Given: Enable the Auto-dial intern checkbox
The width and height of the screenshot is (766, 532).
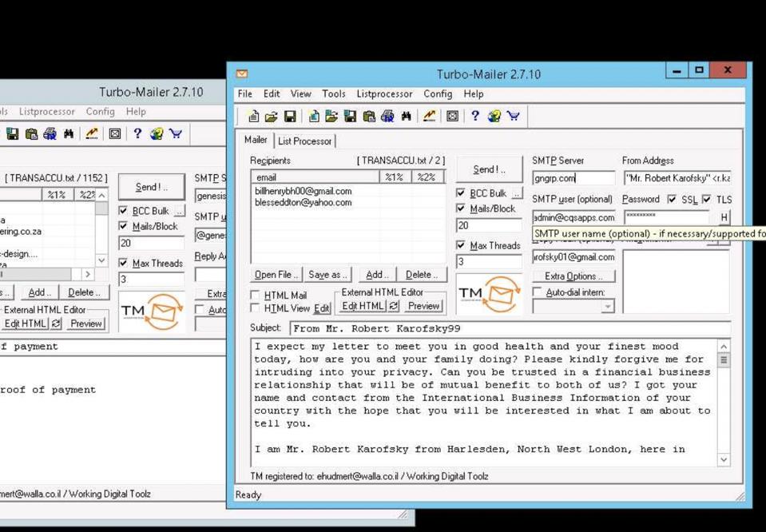Looking at the screenshot, I should tap(538, 292).
